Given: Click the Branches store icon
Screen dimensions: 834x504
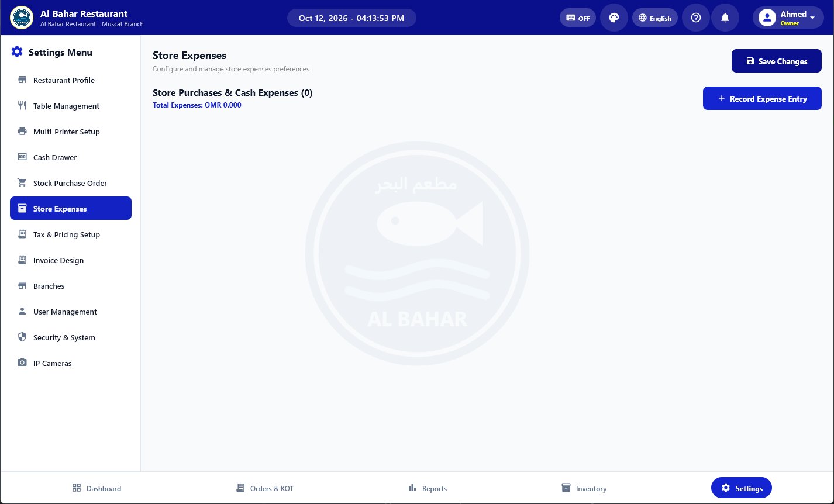Looking at the screenshot, I should point(22,286).
